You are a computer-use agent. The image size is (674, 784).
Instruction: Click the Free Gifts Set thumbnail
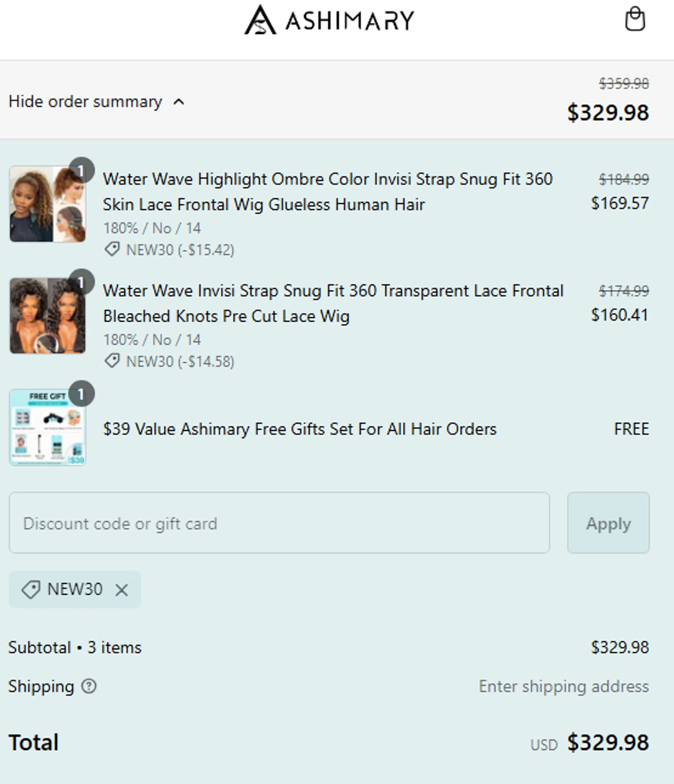point(47,427)
